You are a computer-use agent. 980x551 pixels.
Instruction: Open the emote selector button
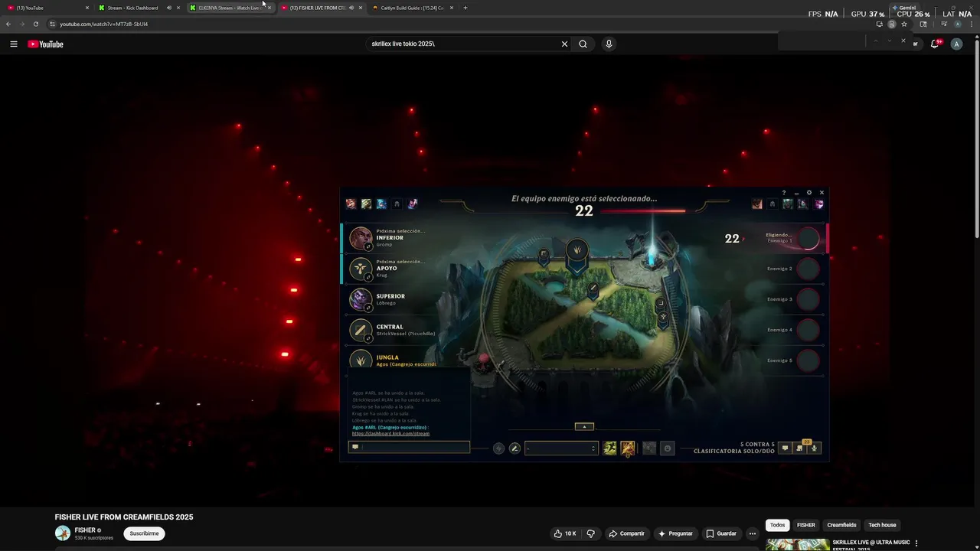[x=667, y=448]
